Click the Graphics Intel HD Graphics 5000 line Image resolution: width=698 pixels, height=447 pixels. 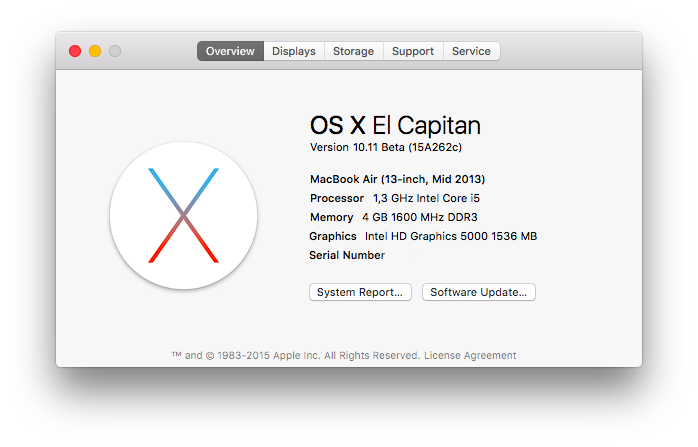tap(423, 236)
